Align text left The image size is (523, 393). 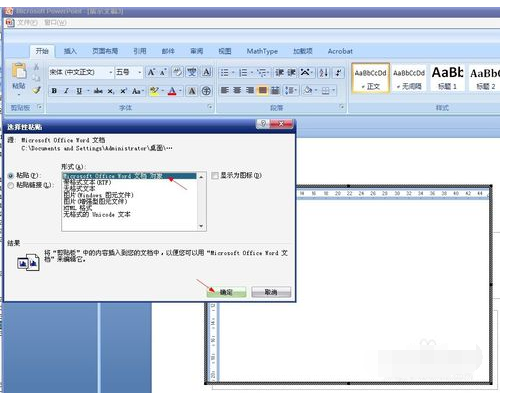pyautogui.click(x=225, y=90)
